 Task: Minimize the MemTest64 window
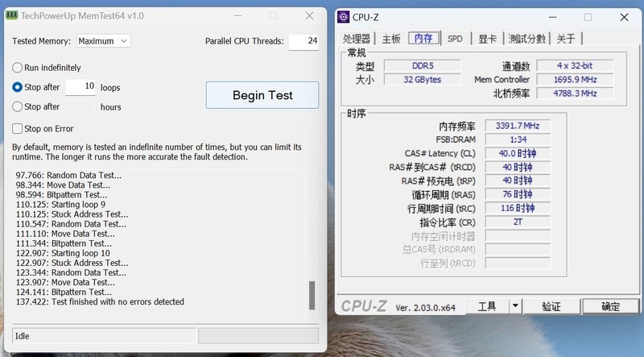click(x=237, y=15)
